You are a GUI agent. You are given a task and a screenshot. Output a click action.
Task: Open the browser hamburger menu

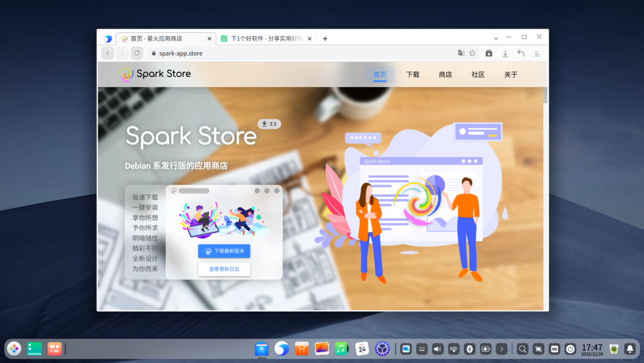click(x=537, y=54)
